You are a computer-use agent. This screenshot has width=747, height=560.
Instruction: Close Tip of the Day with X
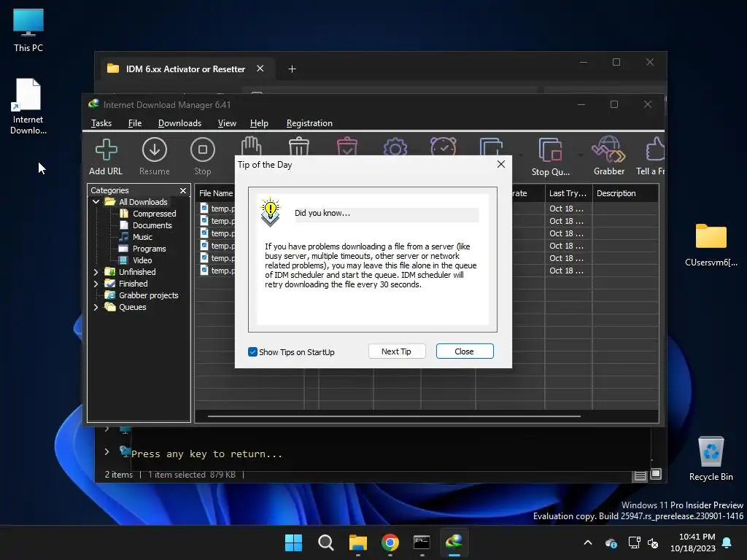500,164
